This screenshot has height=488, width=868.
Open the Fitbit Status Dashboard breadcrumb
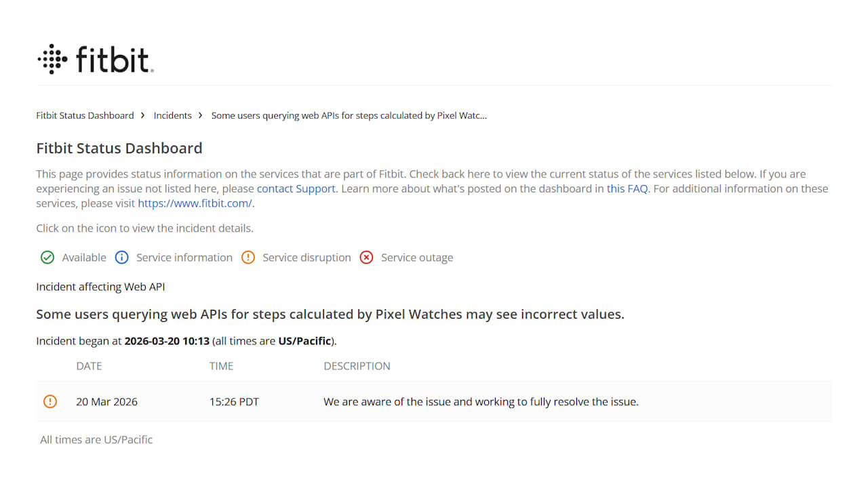[x=85, y=115]
